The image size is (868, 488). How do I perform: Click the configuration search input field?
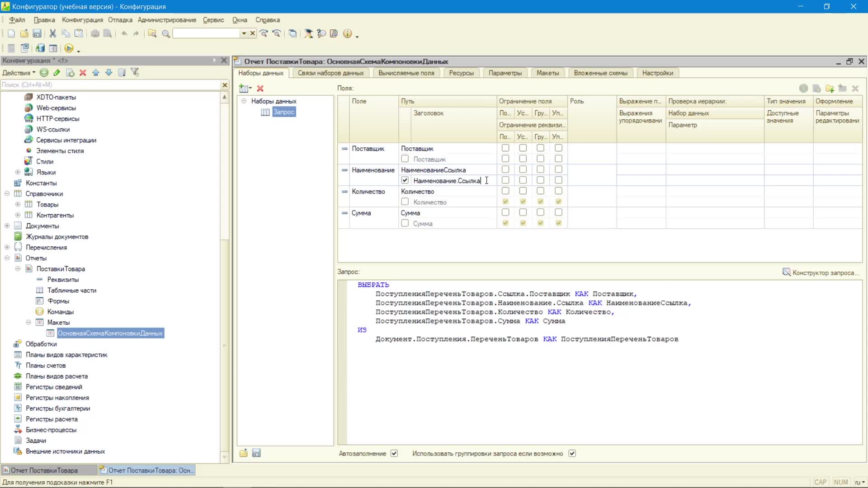[111, 84]
